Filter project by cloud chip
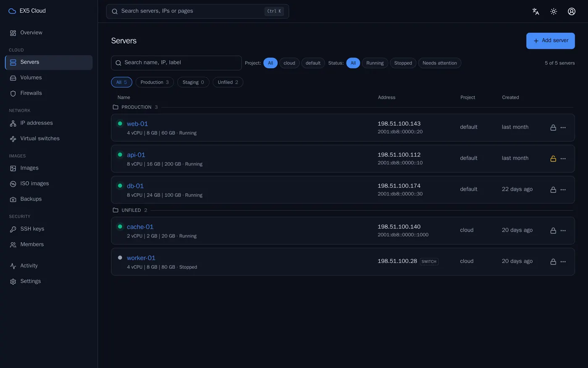Image resolution: width=588 pixels, height=368 pixels. click(289, 63)
